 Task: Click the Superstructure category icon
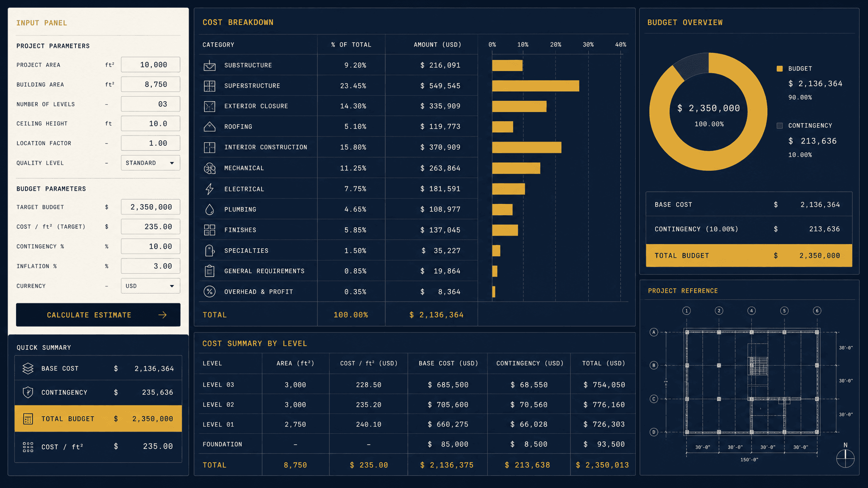pos(209,86)
